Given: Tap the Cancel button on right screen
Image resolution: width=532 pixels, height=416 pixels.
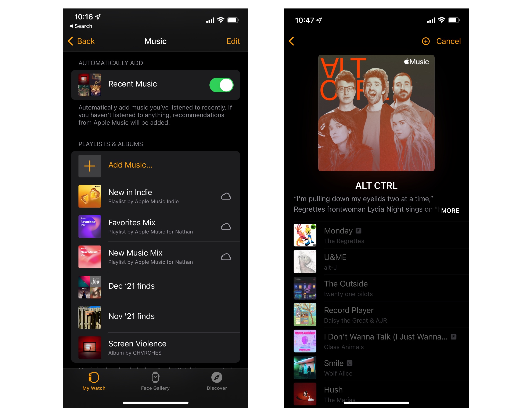Looking at the screenshot, I should (x=448, y=42).
